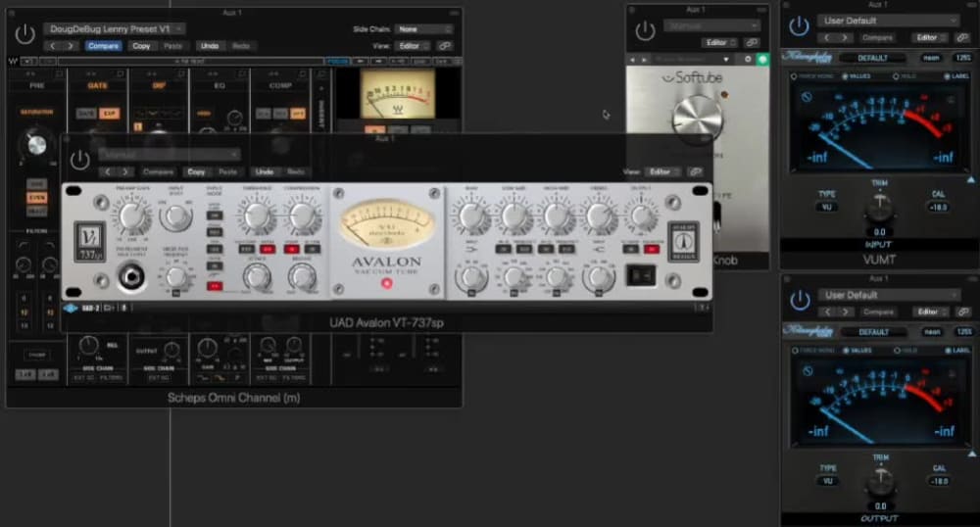Viewport: 980px width, 527px height.
Task: Click Copy button in Scheps Omni Channel
Action: point(141,46)
